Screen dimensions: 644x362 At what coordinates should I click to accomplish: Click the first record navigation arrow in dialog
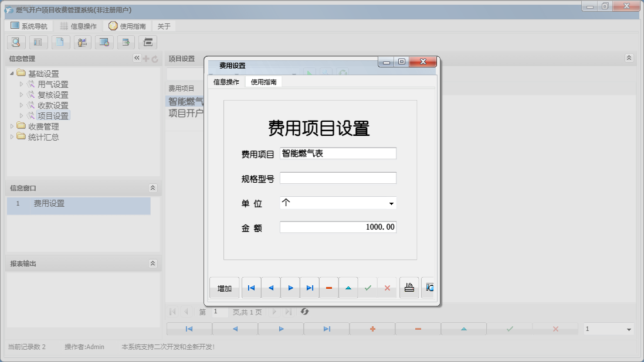251,288
